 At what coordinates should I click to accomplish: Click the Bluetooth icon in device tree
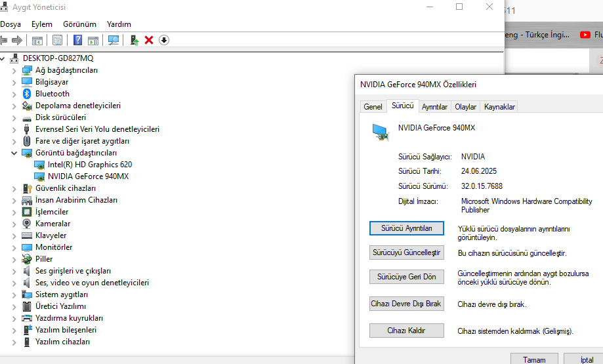coord(26,94)
